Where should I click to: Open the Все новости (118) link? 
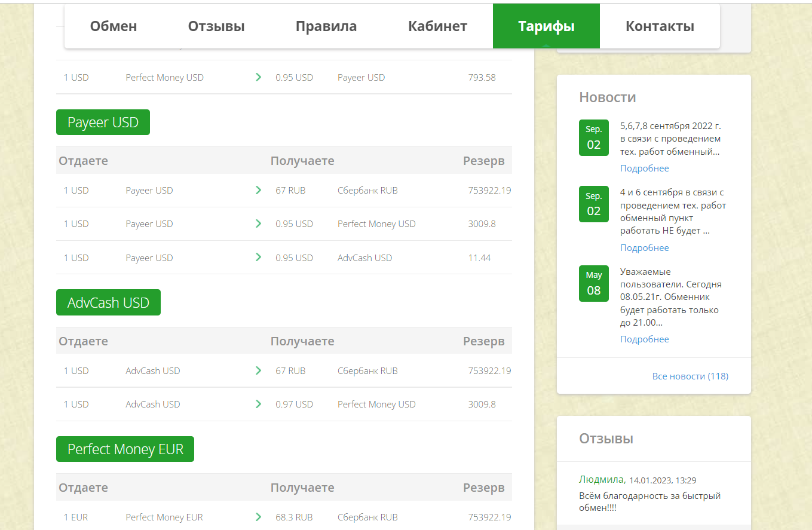[x=690, y=376]
